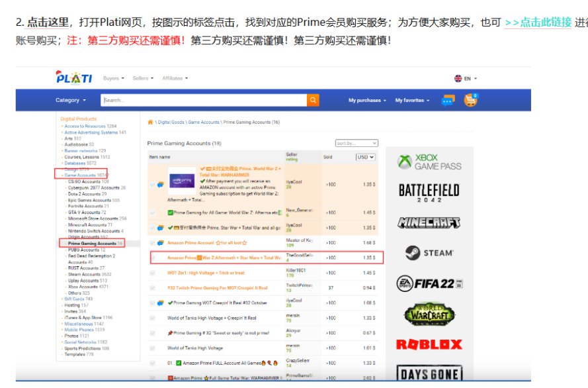Click chat icon on Amazon Prime Account row
The image size is (588, 388).
point(161,243)
